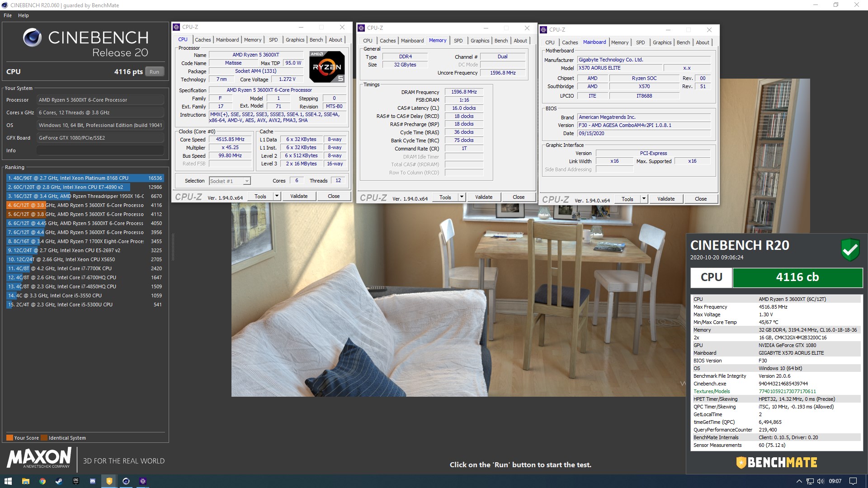Expand Tools dropdown arrow in CPU-Z CPU window

coord(277,196)
